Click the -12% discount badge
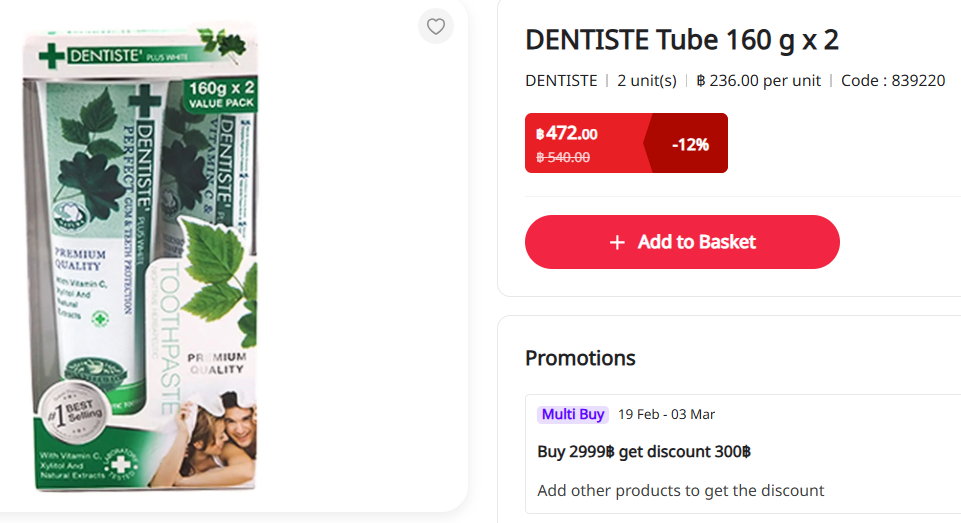961x523 pixels. tap(690, 144)
